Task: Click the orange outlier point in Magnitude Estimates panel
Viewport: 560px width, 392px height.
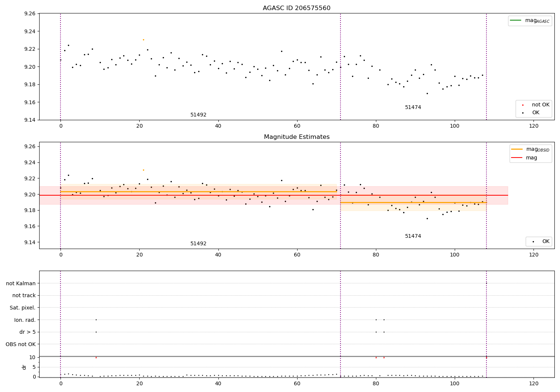Action: (143, 170)
